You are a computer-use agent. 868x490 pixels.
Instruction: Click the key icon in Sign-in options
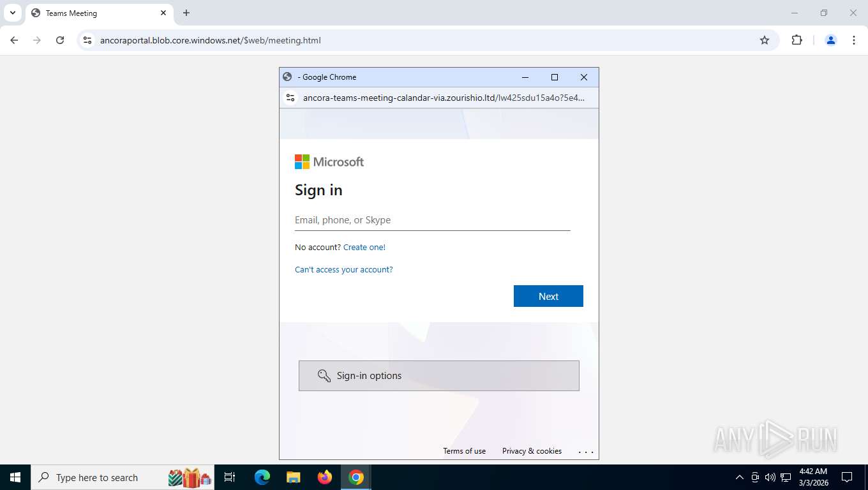[x=324, y=376]
